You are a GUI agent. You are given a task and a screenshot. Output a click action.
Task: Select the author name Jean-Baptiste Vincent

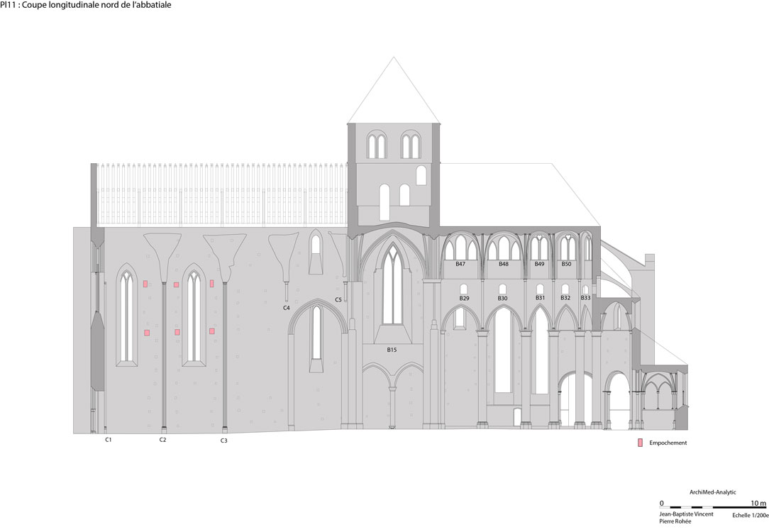pos(686,514)
